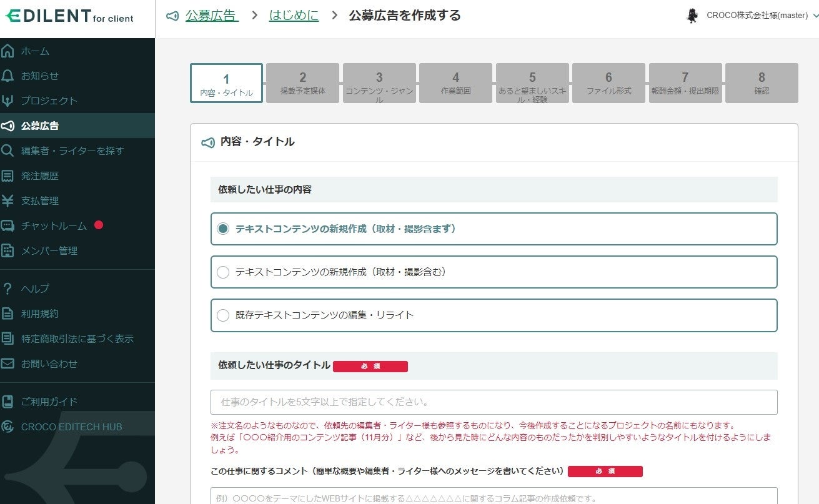Go to step 5 あると望ましいスキル・経験 tab
Image resolution: width=819 pixels, height=504 pixels.
click(532, 83)
